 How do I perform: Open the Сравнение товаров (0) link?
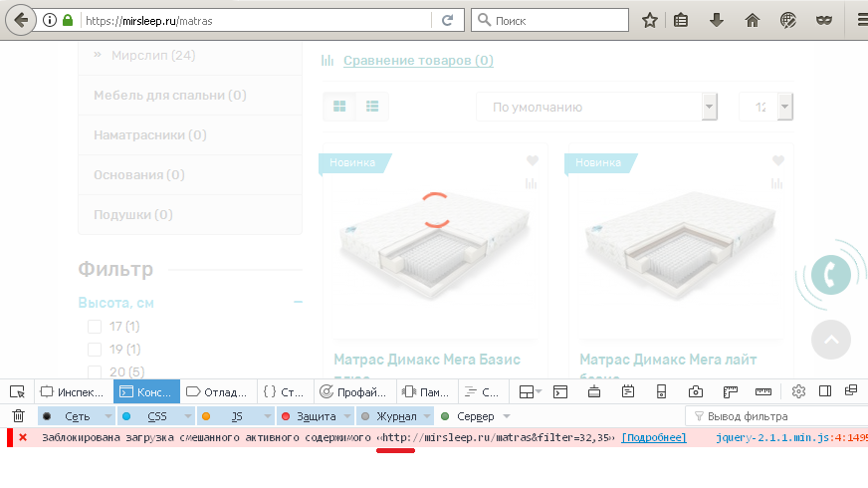[x=418, y=61]
